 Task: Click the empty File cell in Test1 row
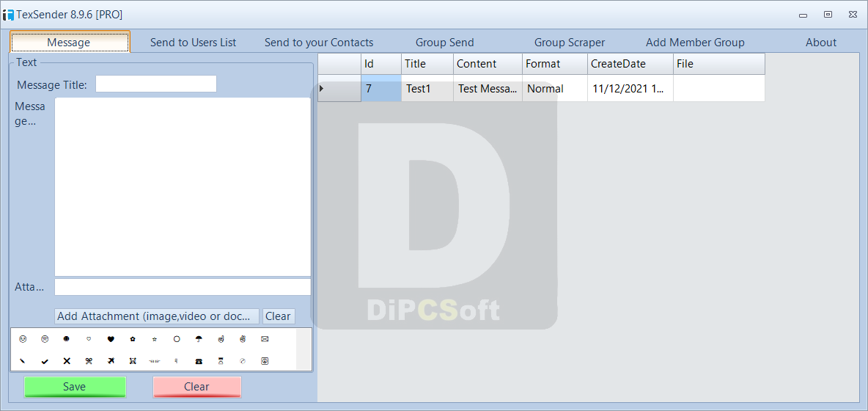click(719, 88)
